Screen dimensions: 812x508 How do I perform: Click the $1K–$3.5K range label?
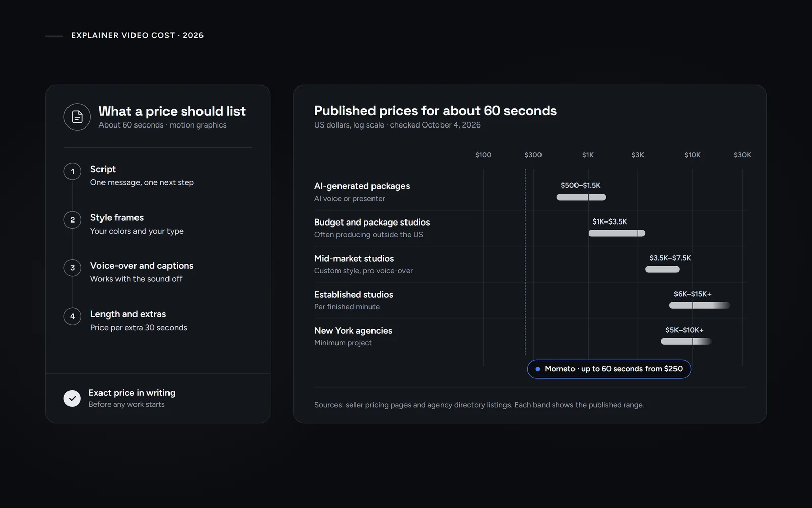610,221
